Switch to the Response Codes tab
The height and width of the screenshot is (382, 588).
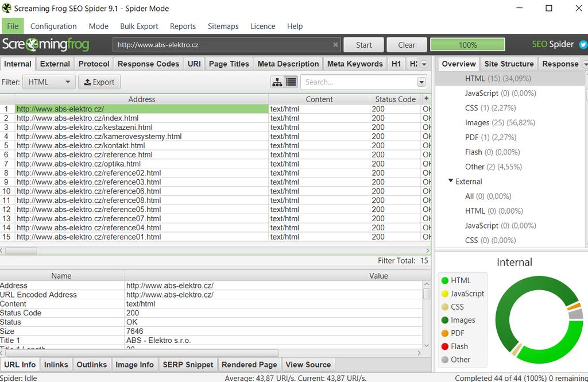click(x=149, y=64)
